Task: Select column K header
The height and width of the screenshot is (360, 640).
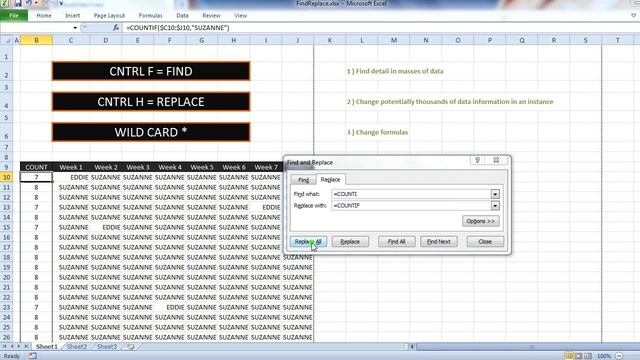Action: (x=329, y=40)
